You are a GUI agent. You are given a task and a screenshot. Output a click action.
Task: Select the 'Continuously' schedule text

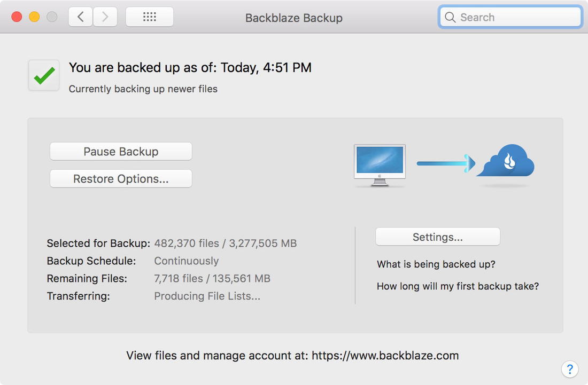tap(186, 261)
